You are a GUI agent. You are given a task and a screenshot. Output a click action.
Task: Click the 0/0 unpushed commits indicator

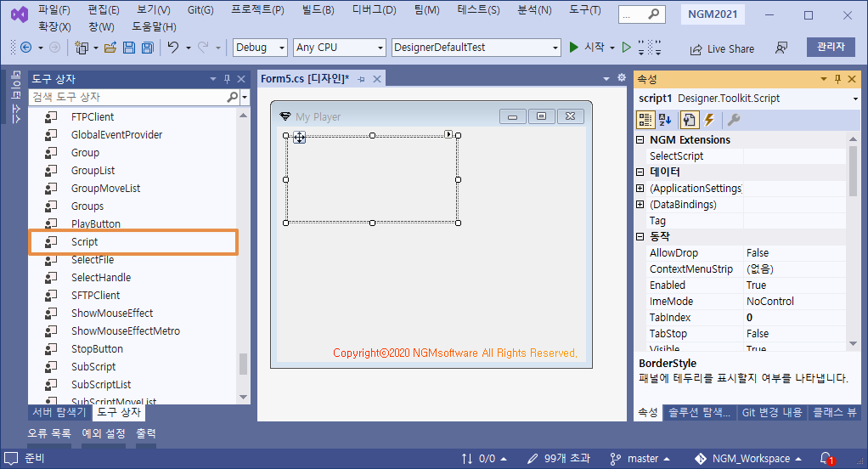pyautogui.click(x=484, y=459)
